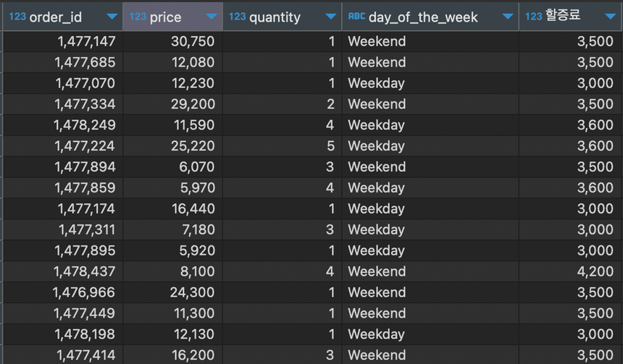Click price cell 25,220
The width and height of the screenshot is (623, 364).
[173, 146]
